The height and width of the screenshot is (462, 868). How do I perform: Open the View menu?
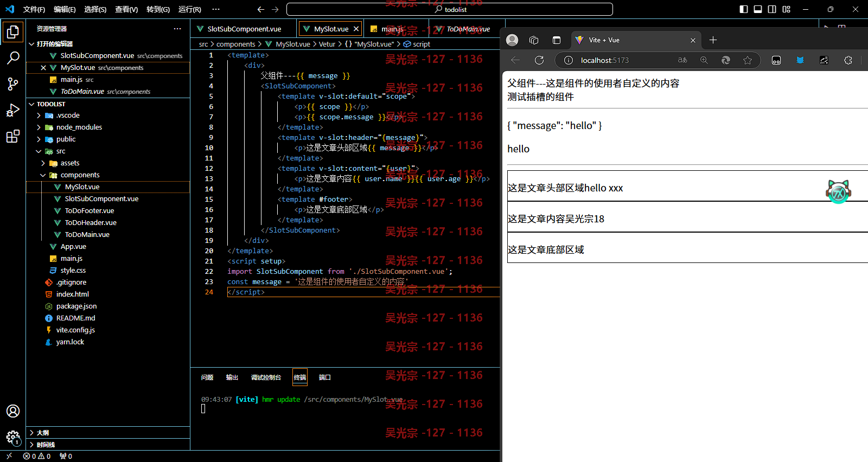(x=126, y=9)
